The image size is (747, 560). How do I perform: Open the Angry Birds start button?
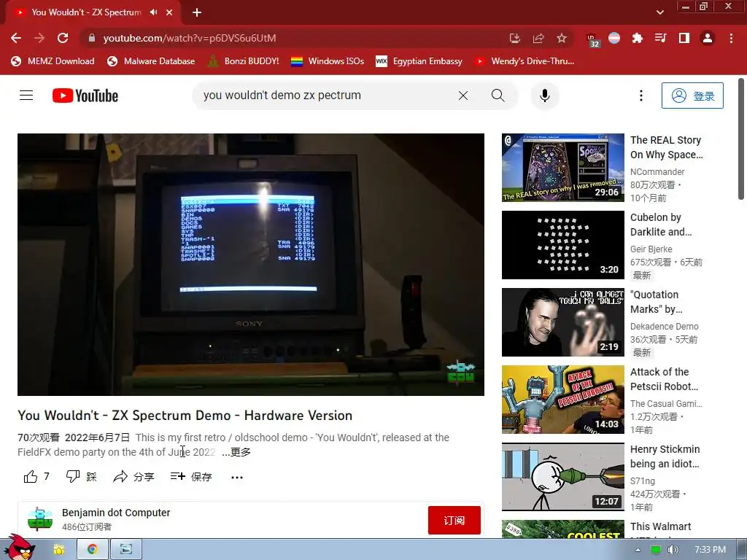point(19,548)
